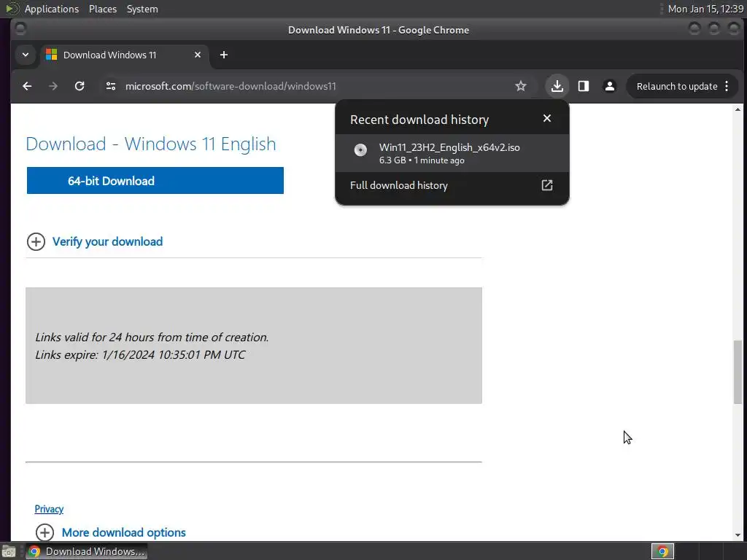Open a new tab with plus button
The height and width of the screenshot is (560, 747).
[x=224, y=55]
